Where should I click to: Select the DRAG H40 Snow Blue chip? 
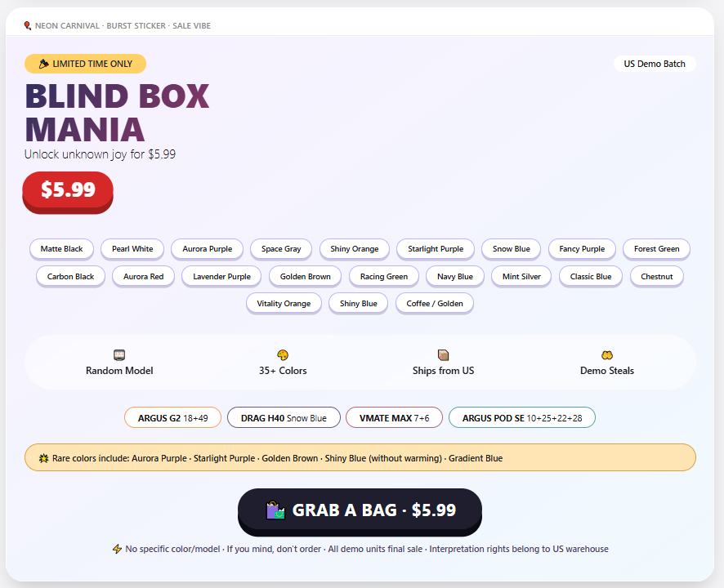[x=284, y=416]
